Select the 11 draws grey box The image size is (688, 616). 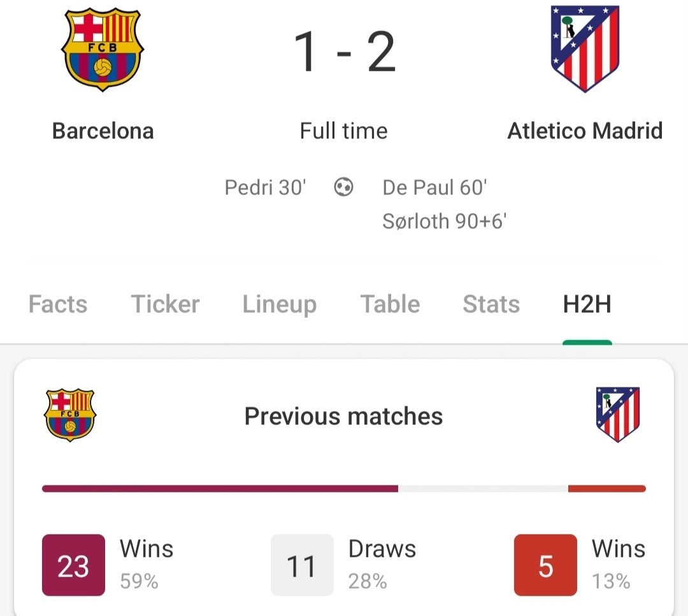coord(302,565)
